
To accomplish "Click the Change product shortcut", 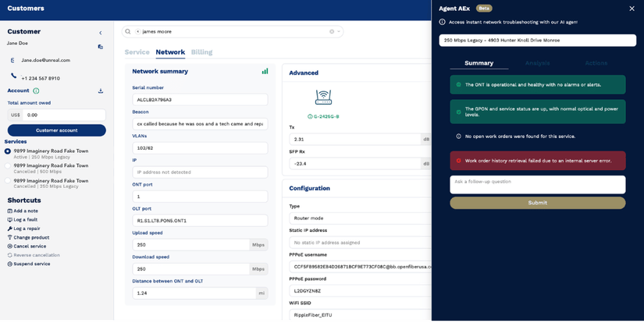I will 28,238.
